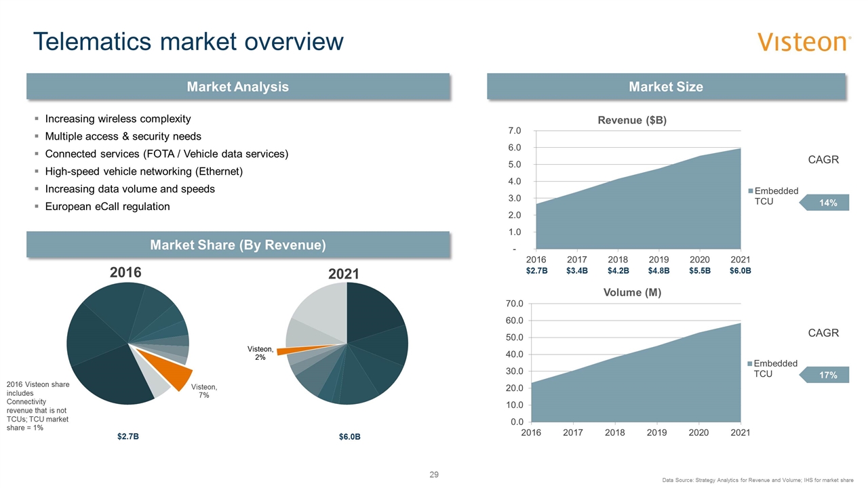
Task: Click the European eCall regulation bullet
Action: tap(107, 207)
